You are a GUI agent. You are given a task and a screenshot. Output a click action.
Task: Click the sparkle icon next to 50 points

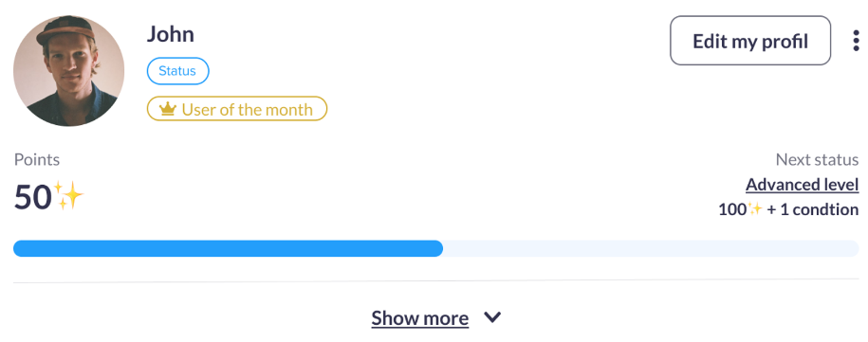68,197
